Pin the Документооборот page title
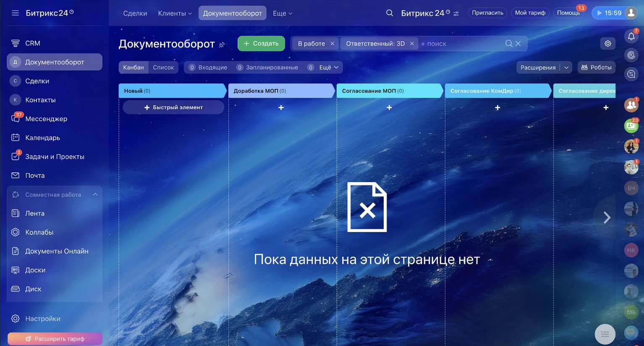The width and height of the screenshot is (644, 346). click(222, 44)
